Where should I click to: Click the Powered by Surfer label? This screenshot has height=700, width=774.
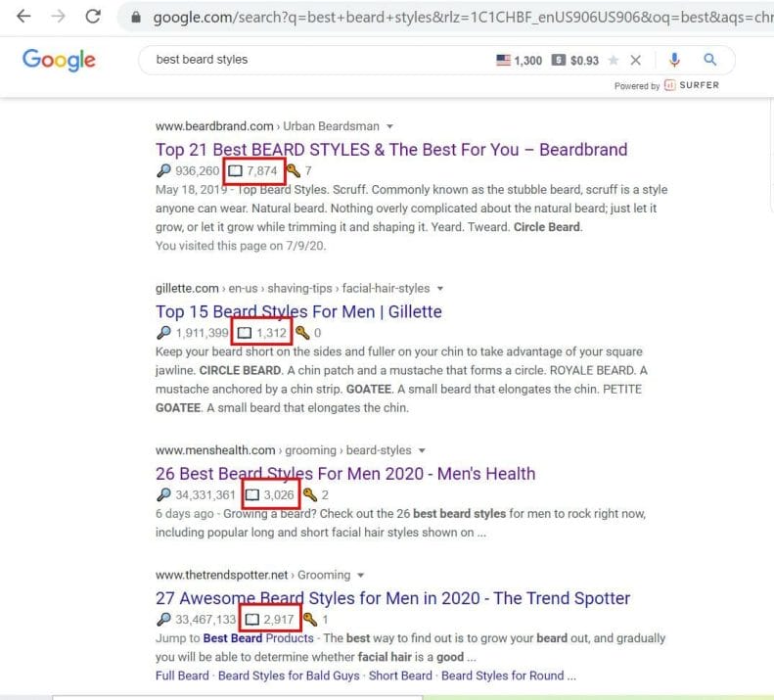666,85
